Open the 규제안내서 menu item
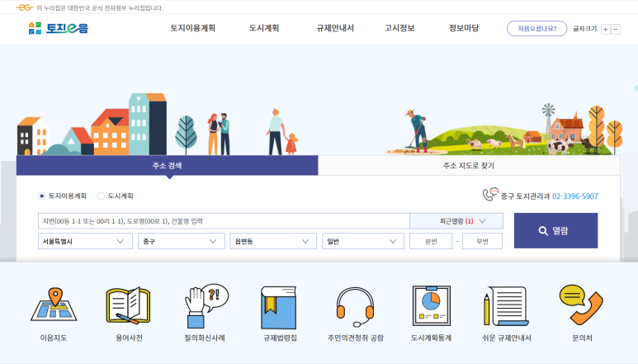Image resolution: width=638 pixels, height=364 pixels. click(334, 28)
